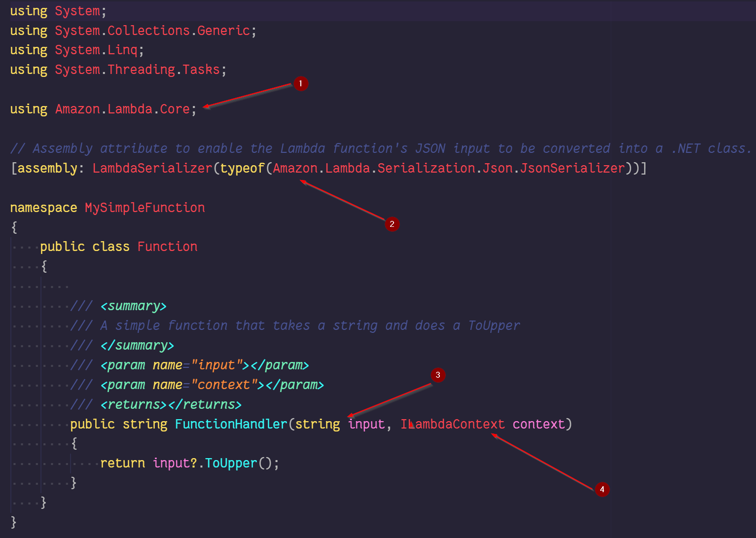Image resolution: width=756 pixels, height=538 pixels.
Task: Click '"input"' in the param doc comment
Action: [x=216, y=365]
